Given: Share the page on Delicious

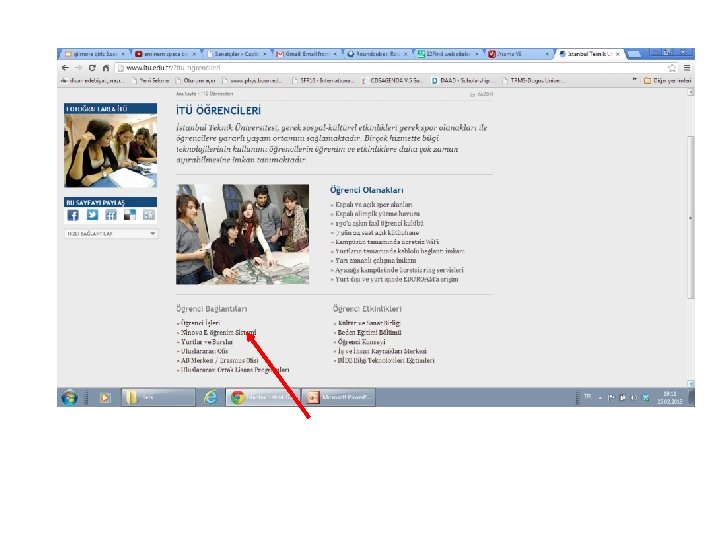Looking at the screenshot, I should [x=130, y=215].
